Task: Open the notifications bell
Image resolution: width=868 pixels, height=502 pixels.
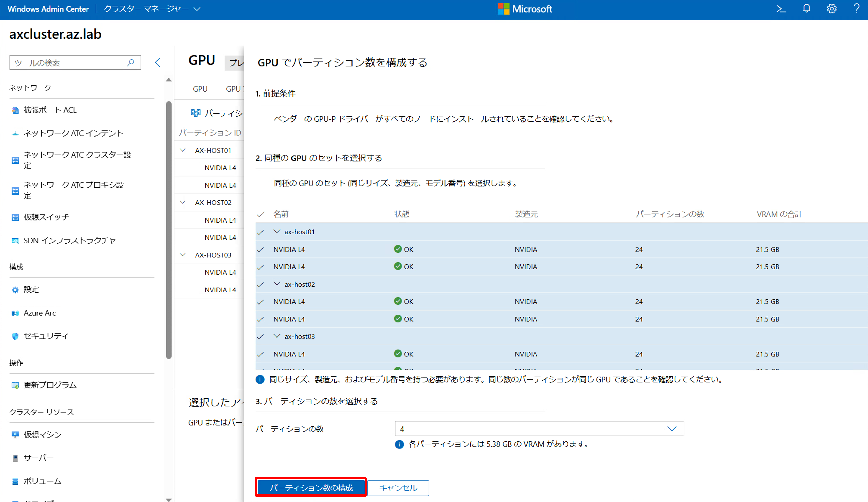Action: (806, 9)
